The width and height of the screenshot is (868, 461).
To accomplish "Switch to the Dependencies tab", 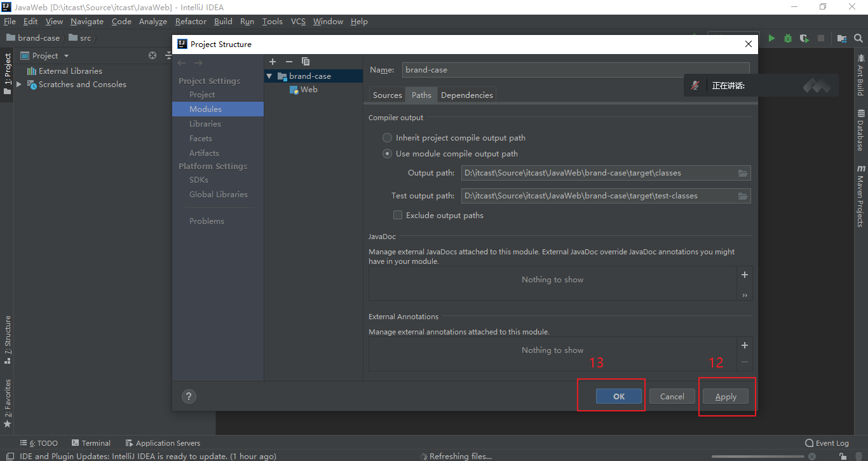I will [x=466, y=95].
